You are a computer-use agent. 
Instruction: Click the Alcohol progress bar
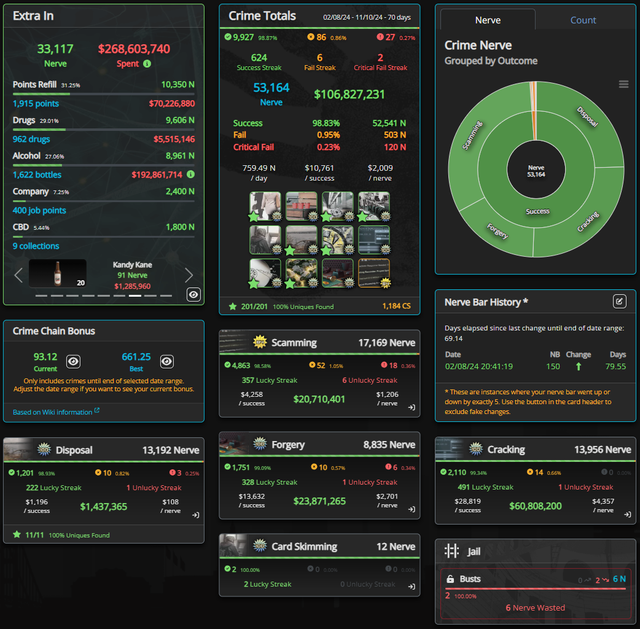click(x=104, y=165)
